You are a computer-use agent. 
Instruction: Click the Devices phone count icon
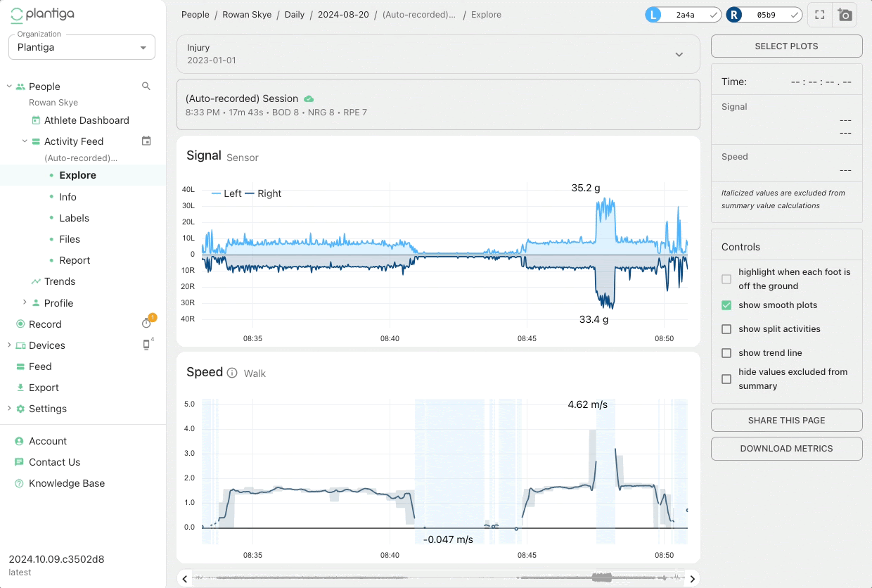pyautogui.click(x=147, y=344)
